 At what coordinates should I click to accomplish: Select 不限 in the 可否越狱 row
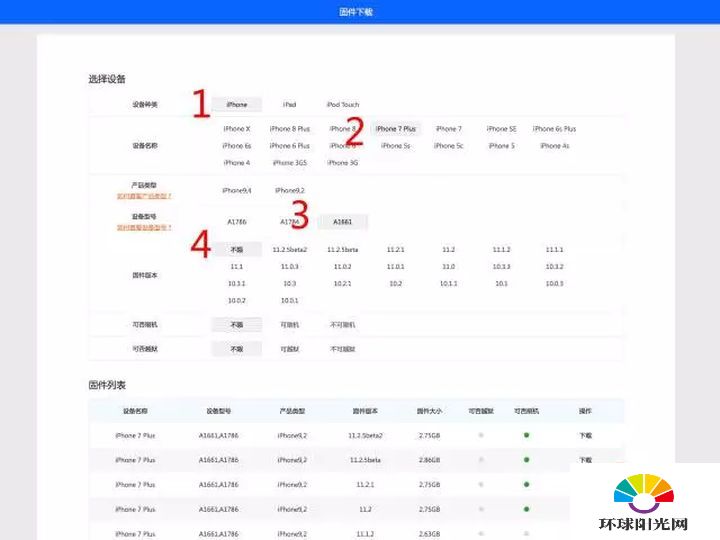click(236, 349)
